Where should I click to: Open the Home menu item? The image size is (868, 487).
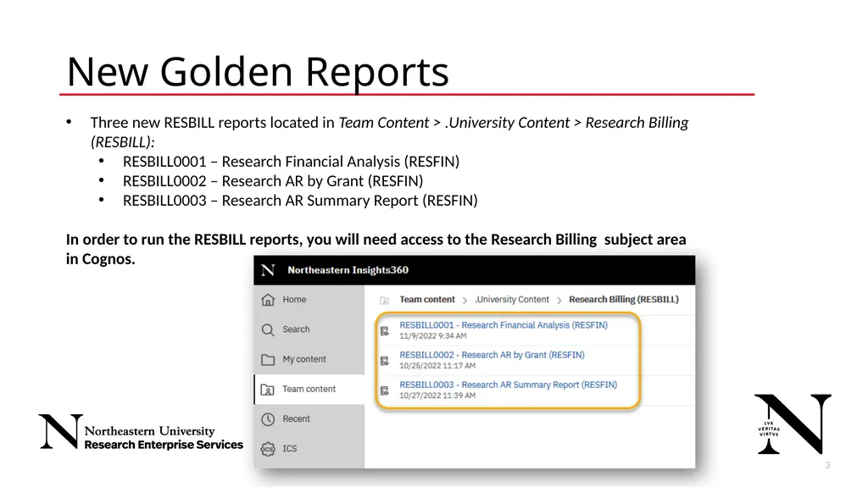click(x=309, y=299)
